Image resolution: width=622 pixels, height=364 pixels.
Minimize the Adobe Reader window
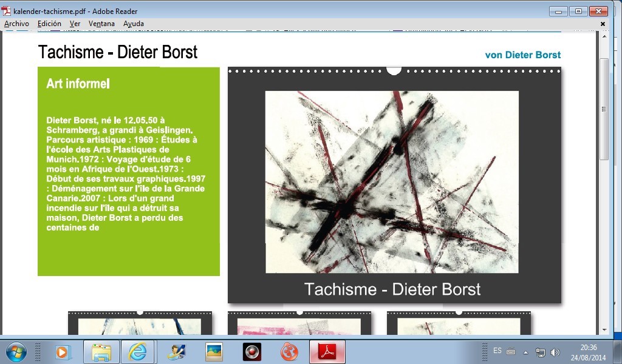coord(558,11)
